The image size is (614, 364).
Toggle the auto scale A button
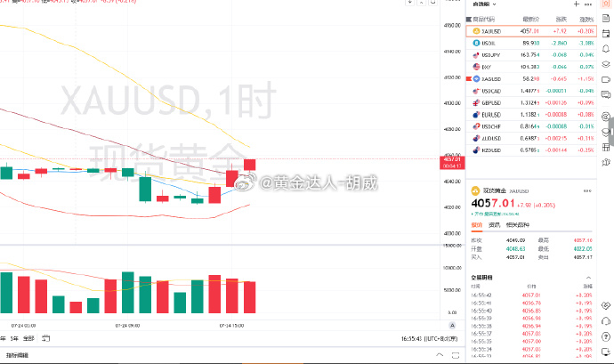(x=452, y=325)
